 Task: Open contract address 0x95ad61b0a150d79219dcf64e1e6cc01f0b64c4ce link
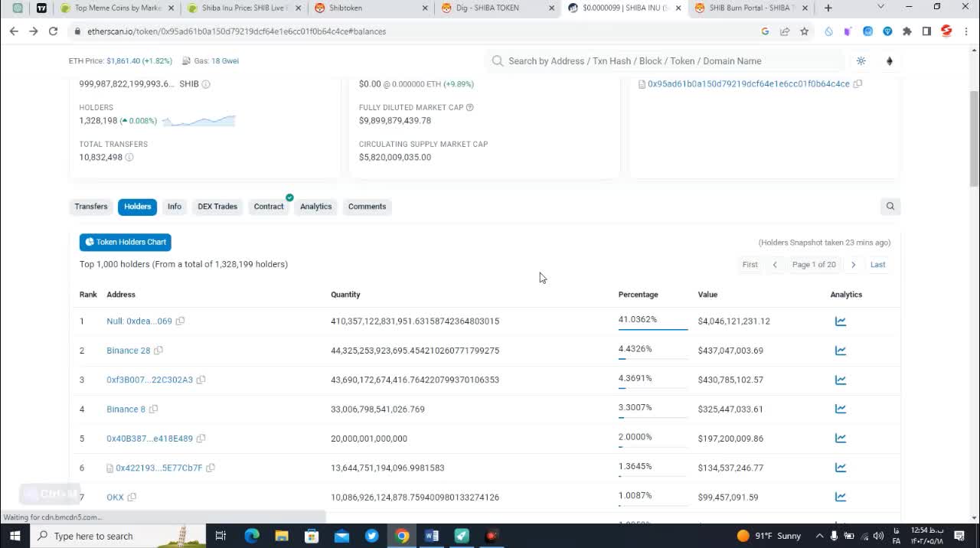pyautogui.click(x=749, y=84)
